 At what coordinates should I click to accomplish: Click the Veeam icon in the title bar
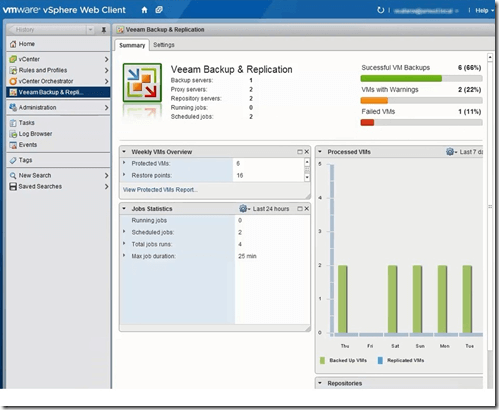click(120, 30)
